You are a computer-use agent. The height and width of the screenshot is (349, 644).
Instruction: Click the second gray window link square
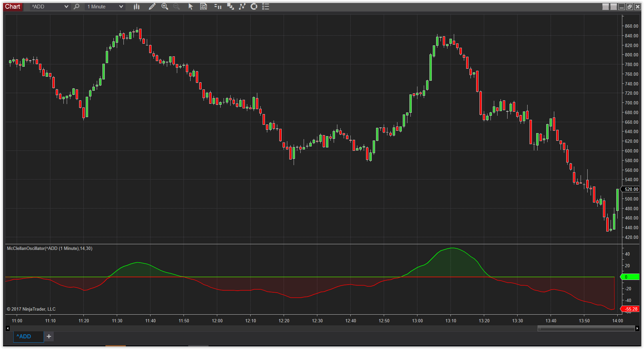point(614,7)
